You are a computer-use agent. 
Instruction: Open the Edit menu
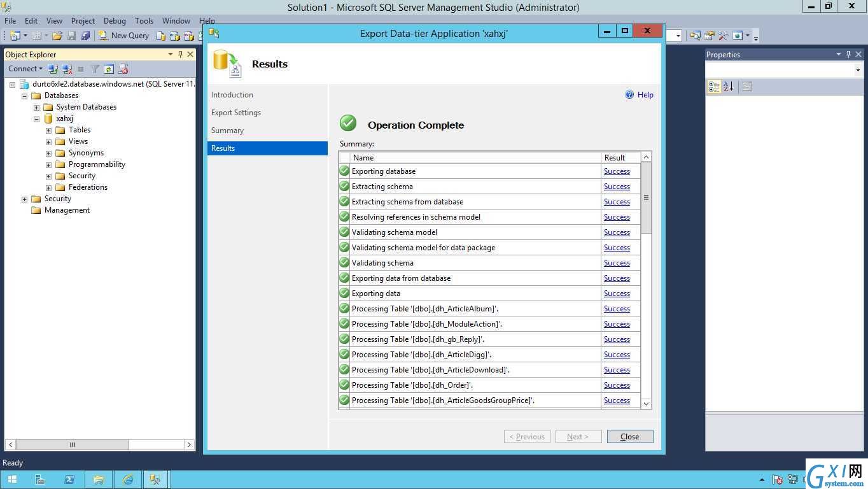point(31,20)
